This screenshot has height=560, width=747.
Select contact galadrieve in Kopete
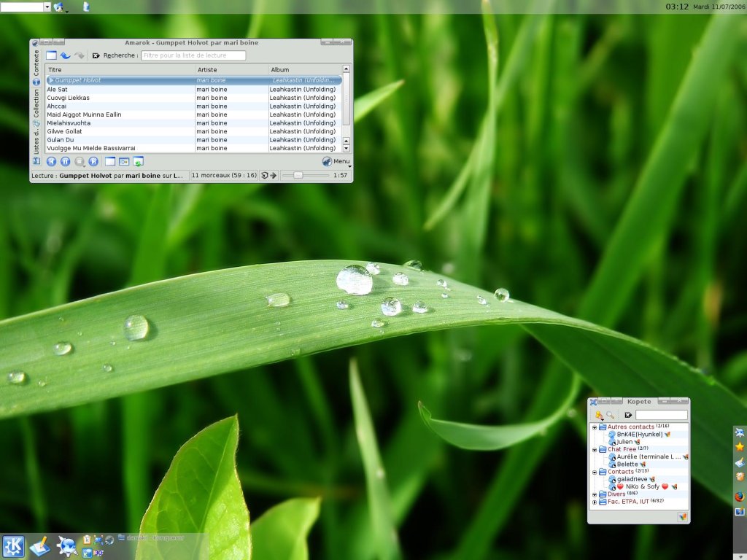[632, 479]
